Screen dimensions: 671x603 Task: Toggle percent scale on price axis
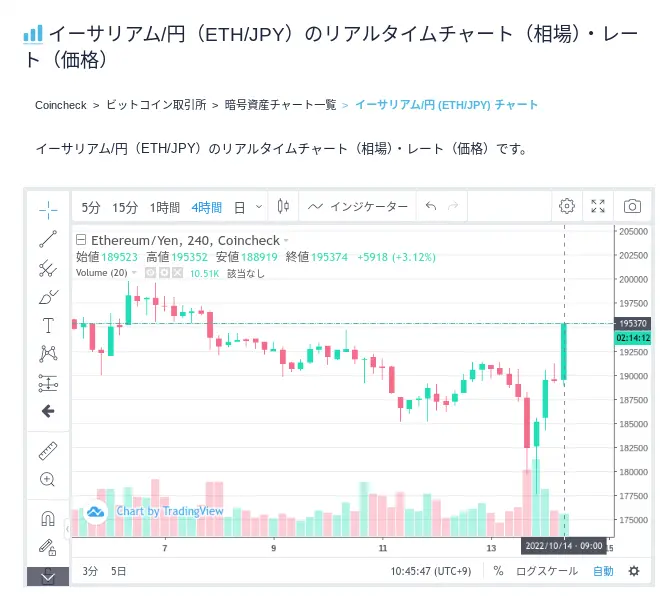pyautogui.click(x=498, y=571)
